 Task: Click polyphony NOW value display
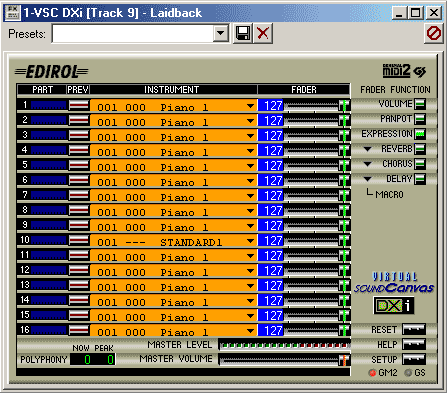click(87, 359)
